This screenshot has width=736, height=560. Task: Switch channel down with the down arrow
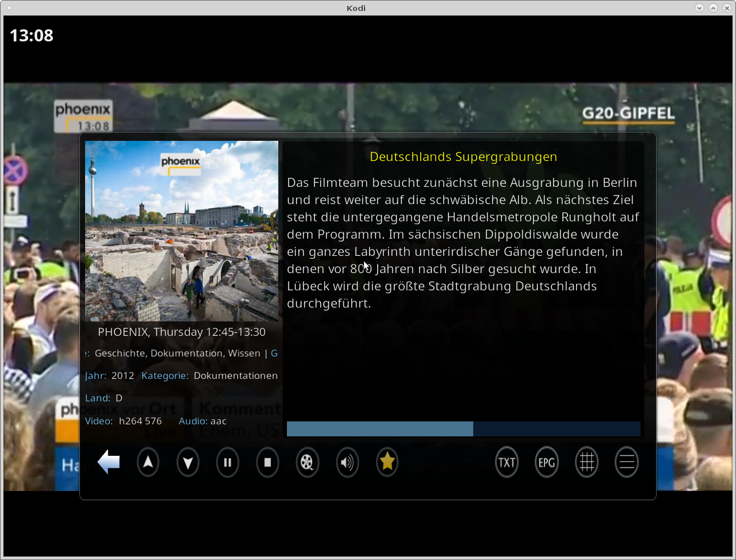(188, 462)
